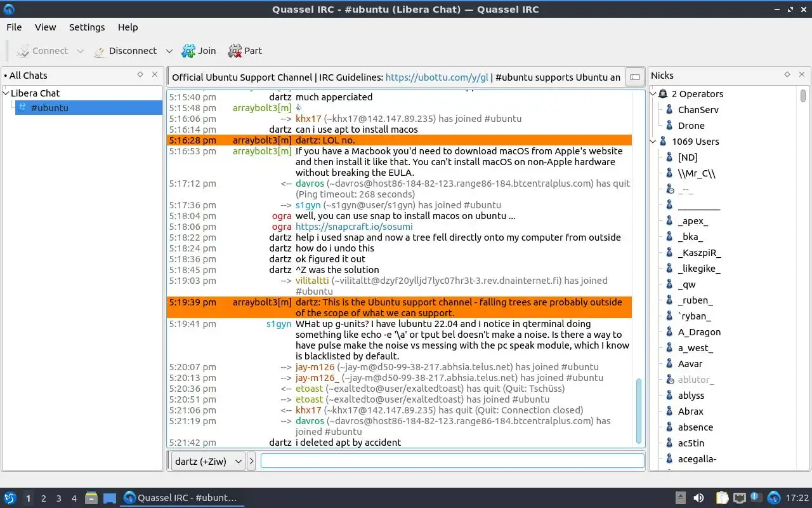The image size is (812, 508).
Task: Select ChanServ in the nick list
Action: pos(698,110)
